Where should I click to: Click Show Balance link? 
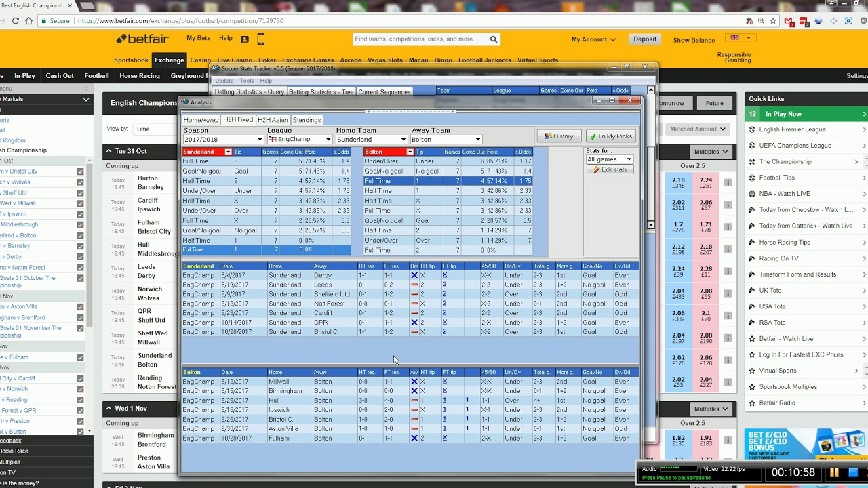[x=694, y=40]
